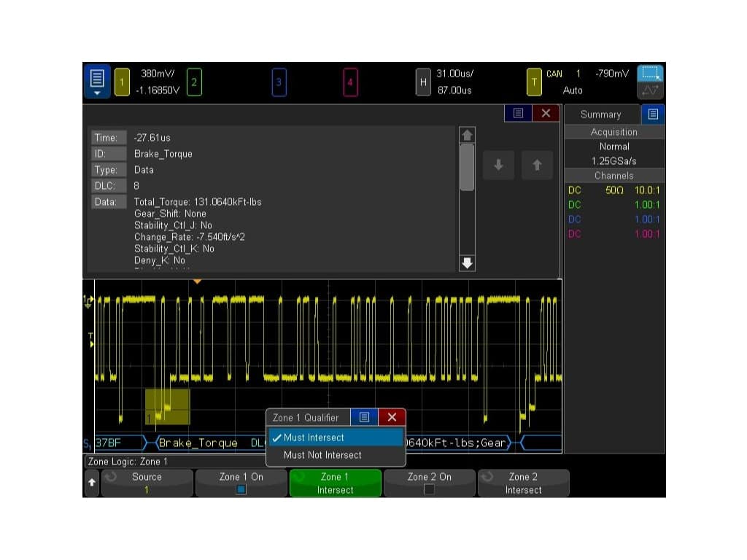Open Horizontal settings H button

point(423,82)
